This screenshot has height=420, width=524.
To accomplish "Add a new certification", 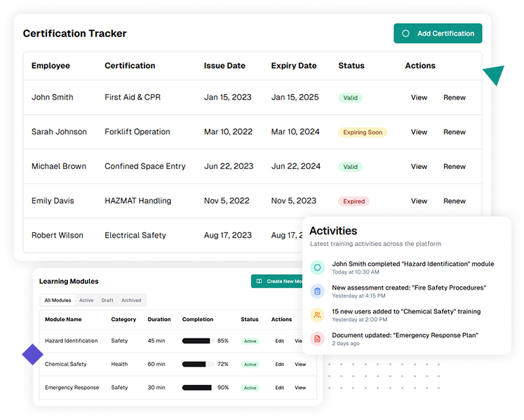I will [x=438, y=34].
